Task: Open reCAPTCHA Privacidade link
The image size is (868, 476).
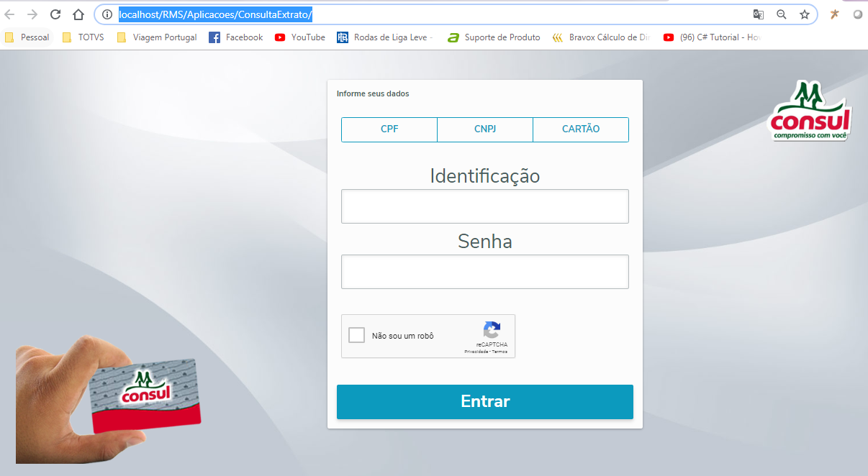Action: 476,352
